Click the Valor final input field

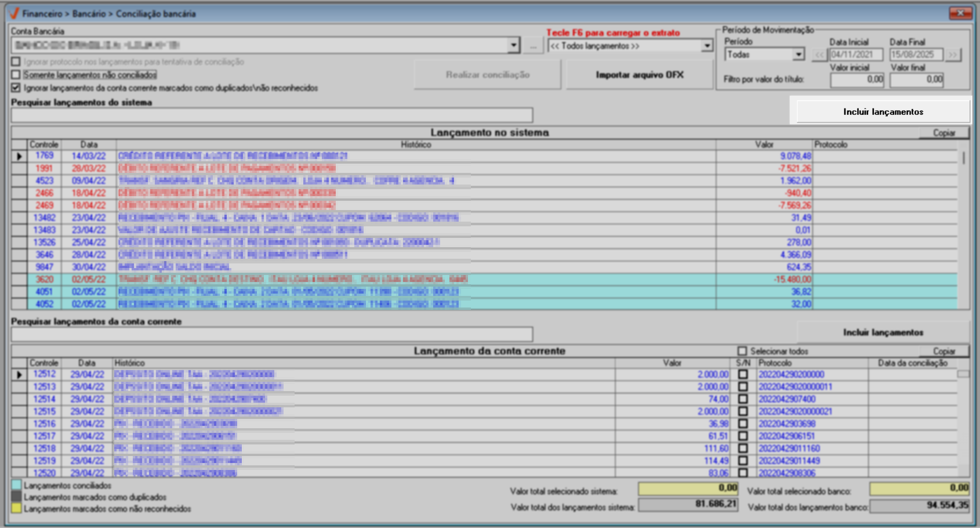(917, 79)
